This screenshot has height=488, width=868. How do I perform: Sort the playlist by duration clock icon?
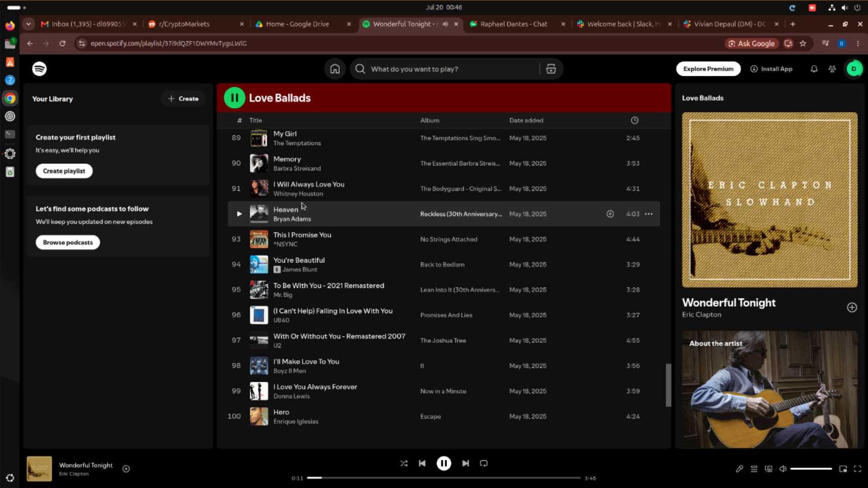click(634, 120)
